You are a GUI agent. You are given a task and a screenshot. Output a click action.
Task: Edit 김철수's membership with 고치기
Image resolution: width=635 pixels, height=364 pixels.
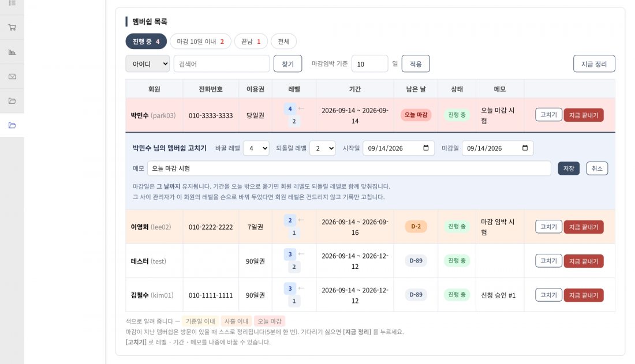point(548,295)
